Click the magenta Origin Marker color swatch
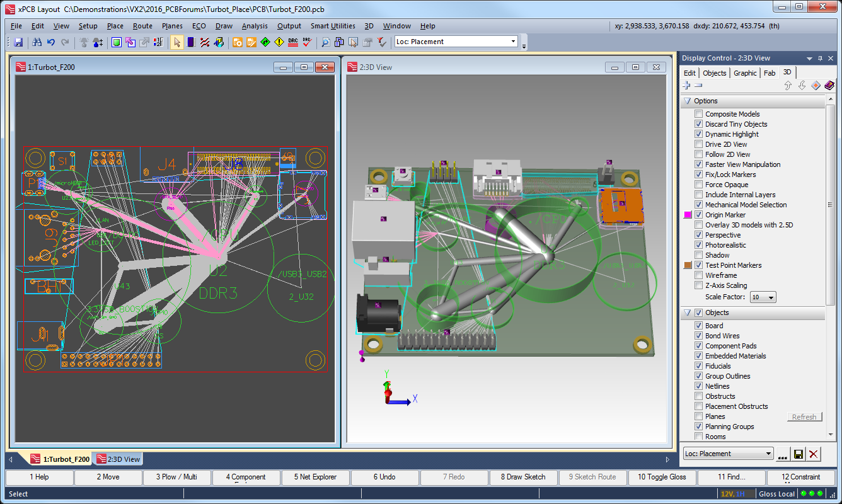 point(688,215)
